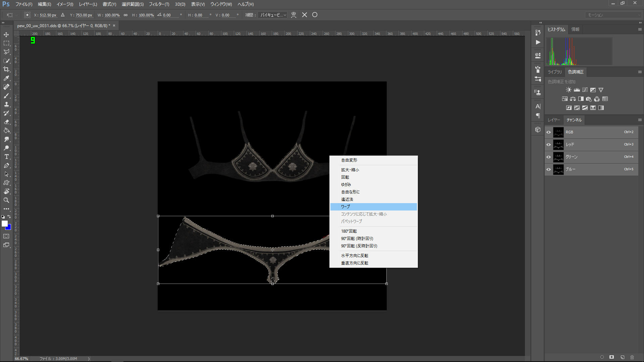Open the Histogram panel options menu
Screen dimensions: 644x362
(x=640, y=29)
